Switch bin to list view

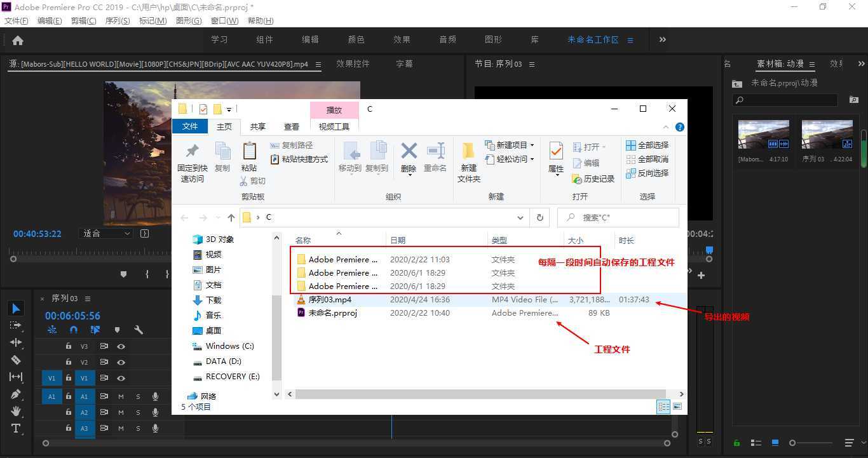(x=756, y=443)
